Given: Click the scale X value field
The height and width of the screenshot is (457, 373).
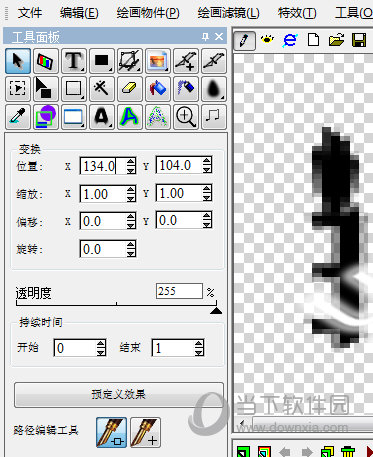Looking at the screenshot, I should 103,194.
